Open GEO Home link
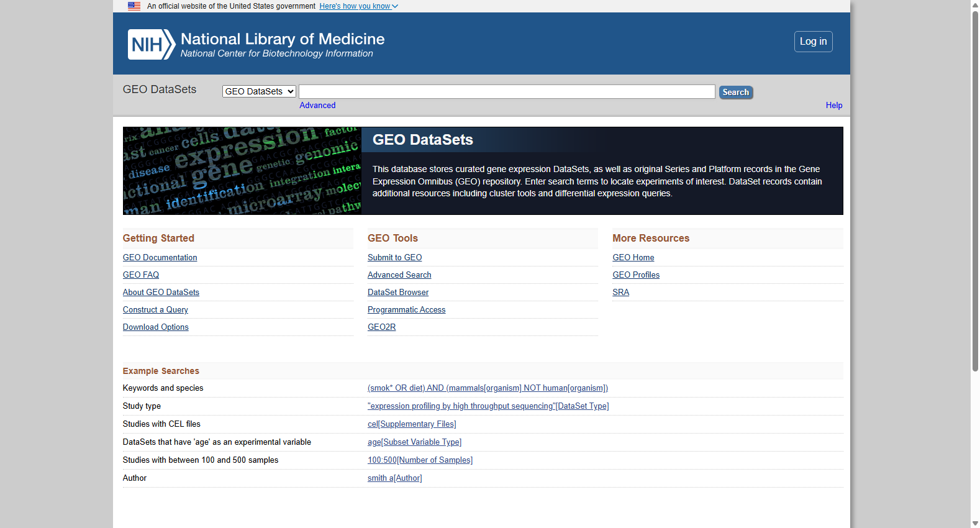Image resolution: width=980 pixels, height=528 pixels. click(633, 258)
